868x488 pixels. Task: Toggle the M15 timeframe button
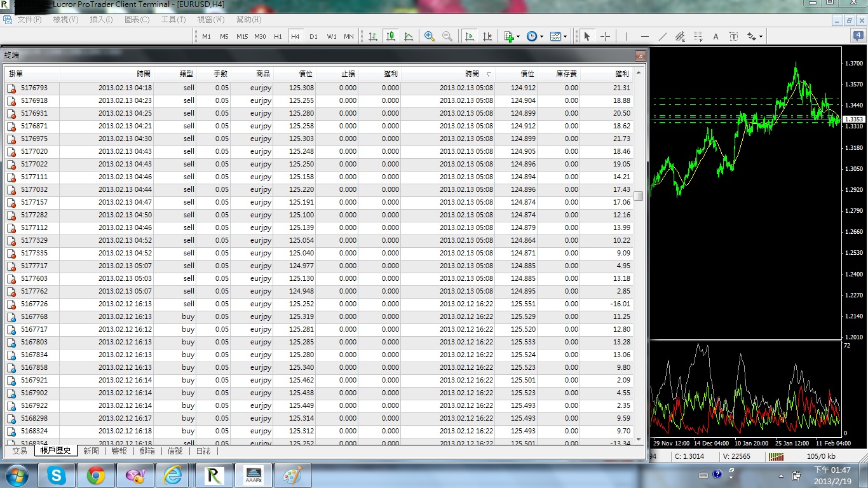pyautogui.click(x=242, y=36)
